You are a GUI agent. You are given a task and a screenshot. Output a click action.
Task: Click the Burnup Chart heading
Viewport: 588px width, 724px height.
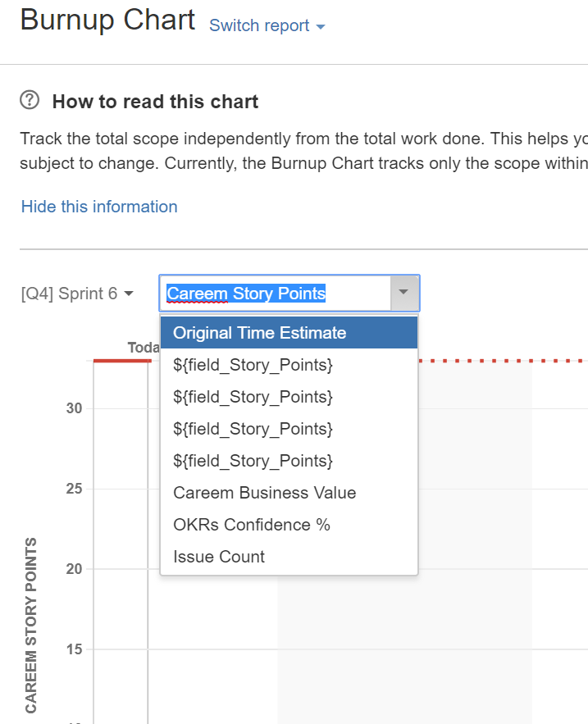pos(107,20)
